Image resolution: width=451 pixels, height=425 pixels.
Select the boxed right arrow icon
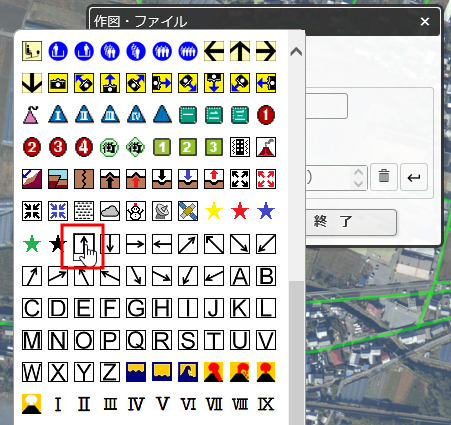136,244
